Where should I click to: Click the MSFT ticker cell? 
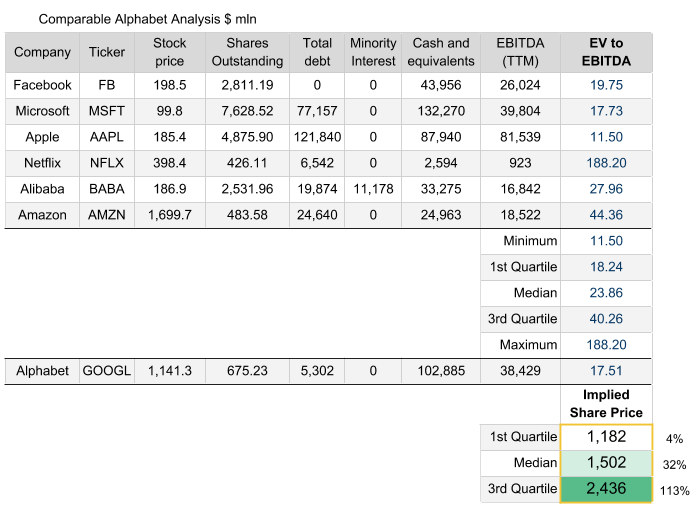click(107, 111)
